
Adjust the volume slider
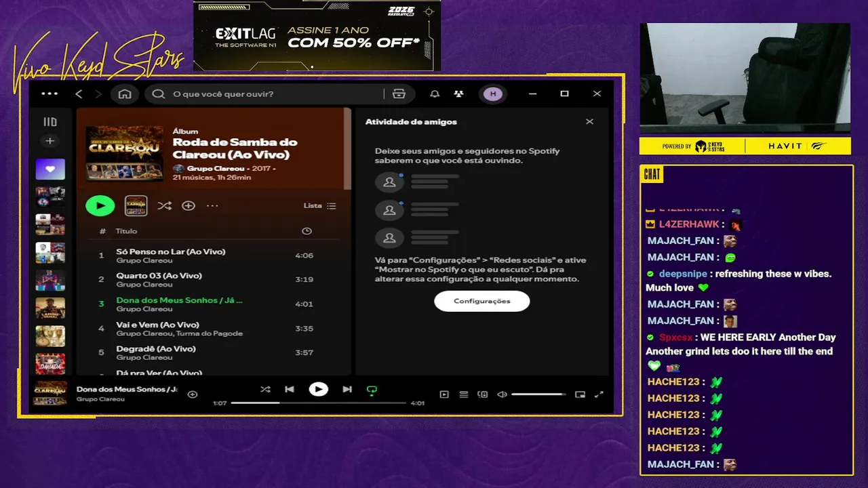pyautogui.click(x=539, y=394)
